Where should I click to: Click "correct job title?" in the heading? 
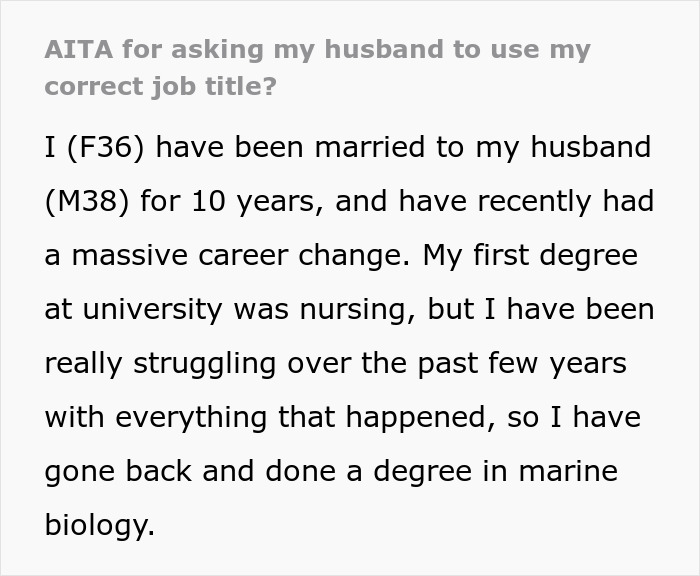[x=160, y=86]
